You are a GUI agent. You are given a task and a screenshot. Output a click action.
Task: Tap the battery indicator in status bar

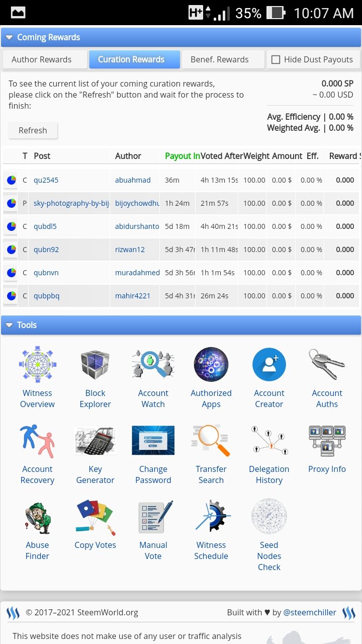(276, 13)
